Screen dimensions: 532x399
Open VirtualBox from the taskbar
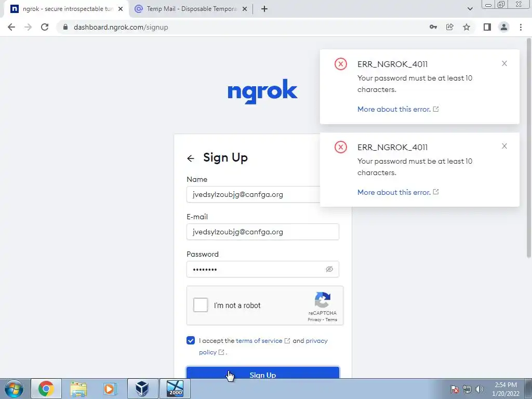click(142, 389)
